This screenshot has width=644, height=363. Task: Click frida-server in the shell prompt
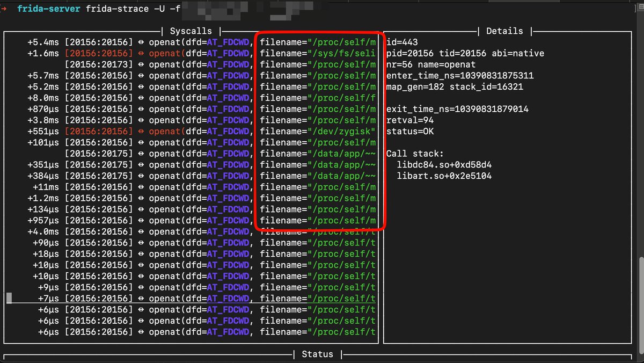[49, 9]
